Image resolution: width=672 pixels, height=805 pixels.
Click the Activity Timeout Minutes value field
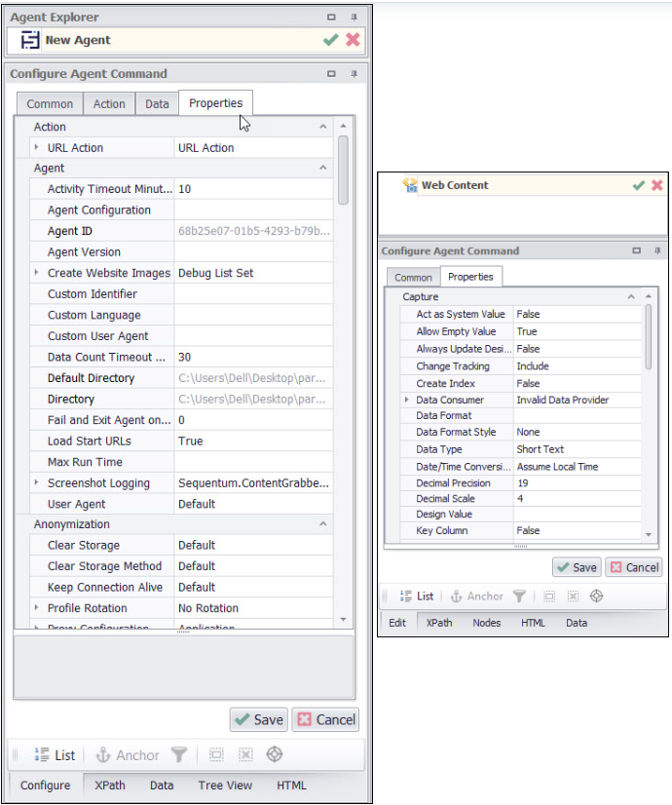coord(253,189)
